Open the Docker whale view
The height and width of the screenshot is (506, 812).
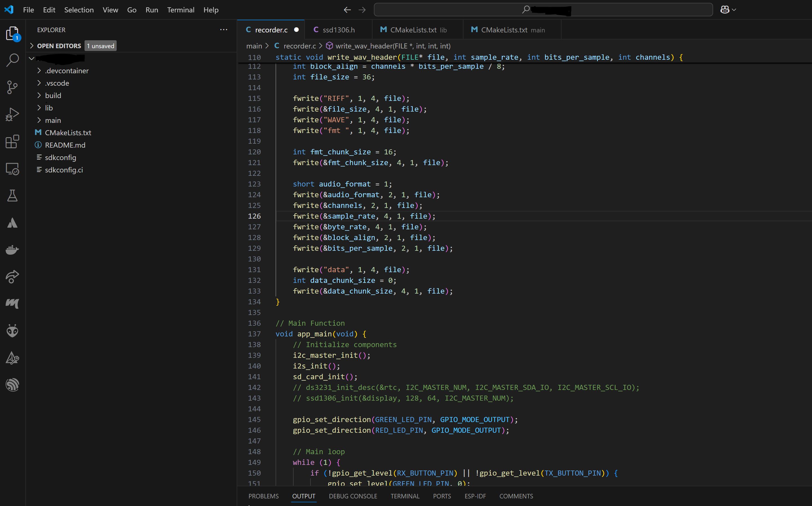(12, 250)
